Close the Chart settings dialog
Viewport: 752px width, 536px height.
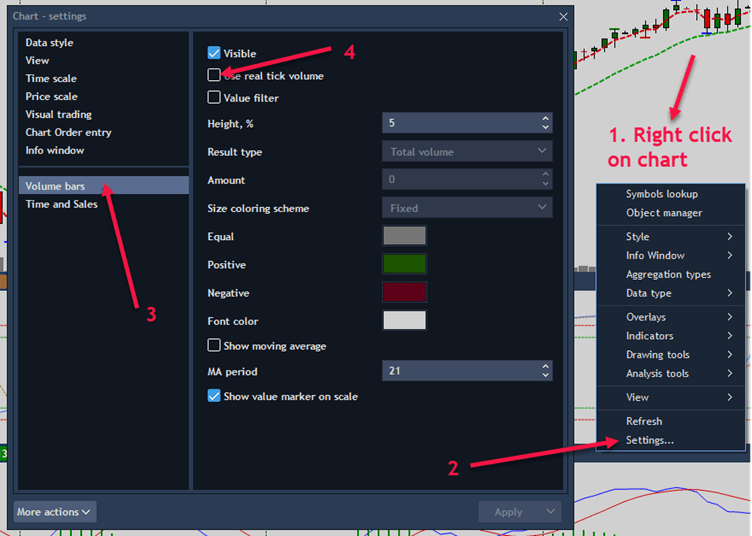pos(563,17)
